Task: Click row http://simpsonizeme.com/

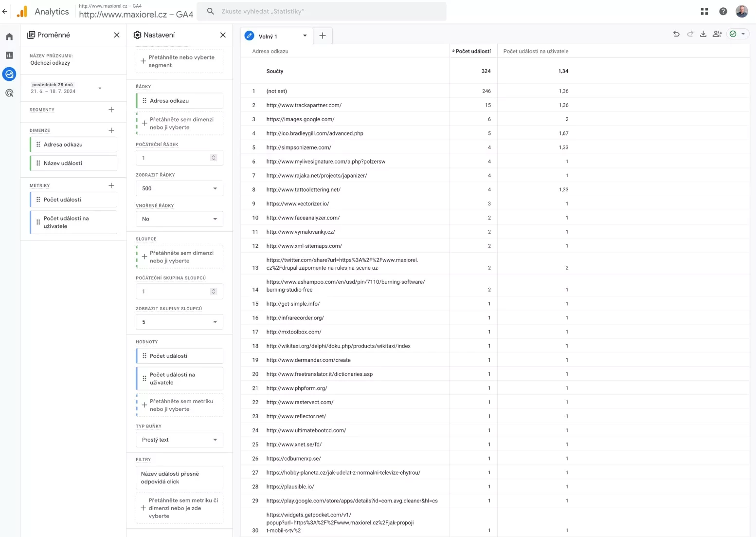Action: pos(495,148)
